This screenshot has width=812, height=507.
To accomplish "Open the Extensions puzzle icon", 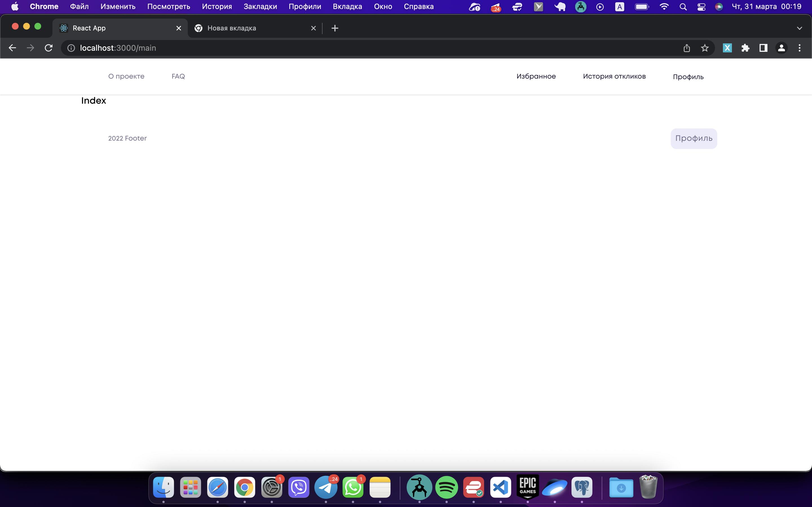I will pos(745,48).
